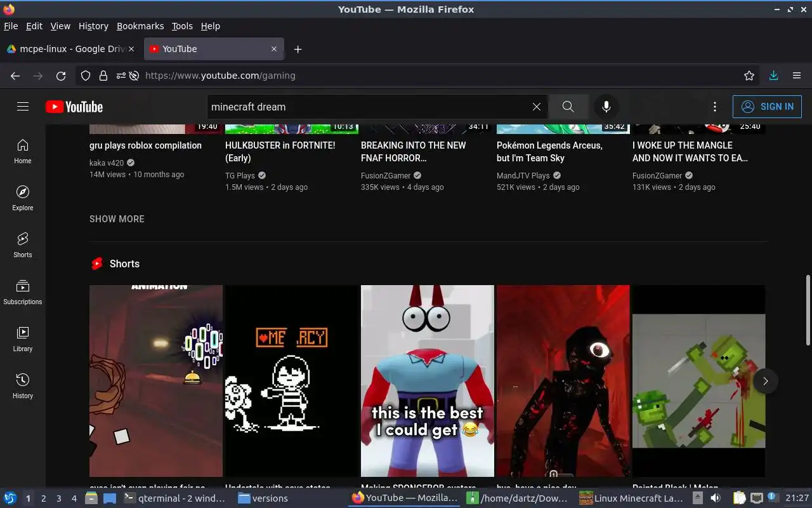Screen dimensions: 812x508
Task: Open Explore in the sidebar
Action: (23, 198)
